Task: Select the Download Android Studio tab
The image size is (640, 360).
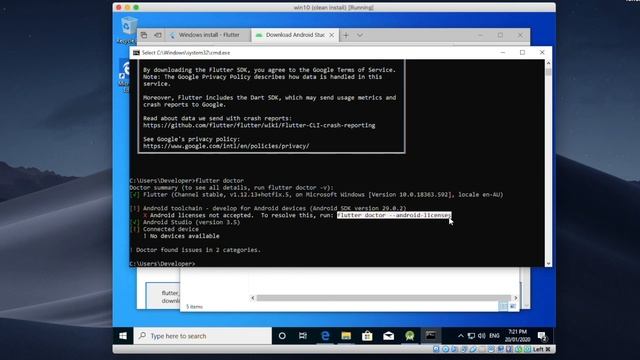Action: click(294, 35)
